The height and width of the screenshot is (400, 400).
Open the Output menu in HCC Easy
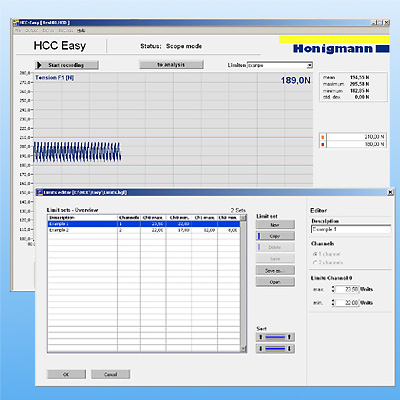[32, 30]
